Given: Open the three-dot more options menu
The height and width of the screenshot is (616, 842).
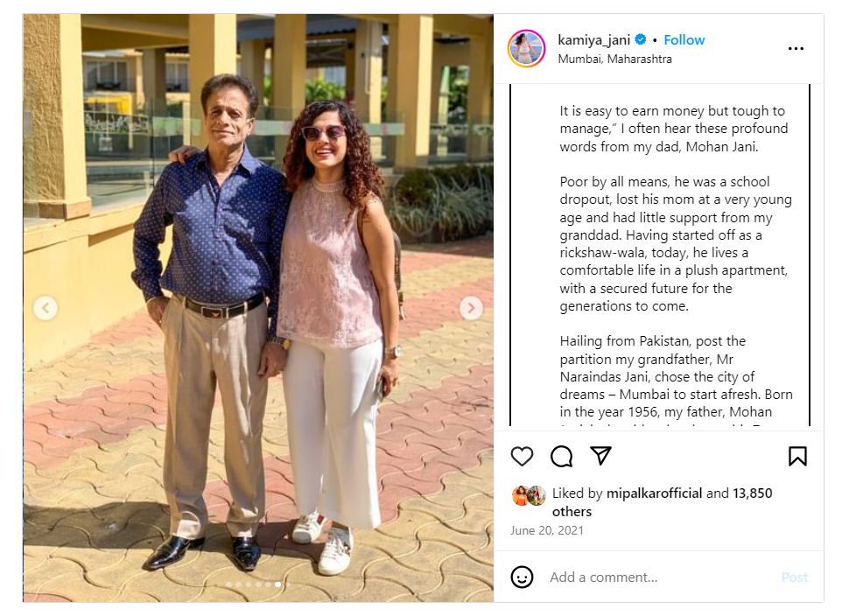Looking at the screenshot, I should [x=796, y=49].
